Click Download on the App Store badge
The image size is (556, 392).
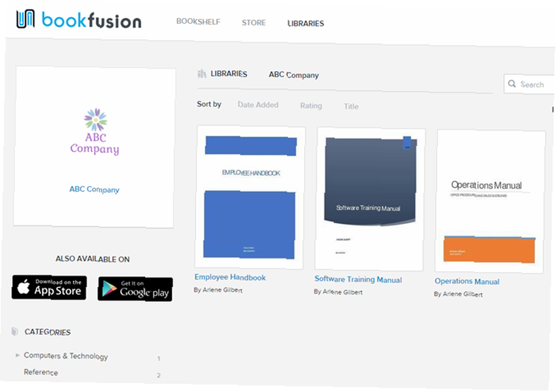pyautogui.click(x=49, y=287)
